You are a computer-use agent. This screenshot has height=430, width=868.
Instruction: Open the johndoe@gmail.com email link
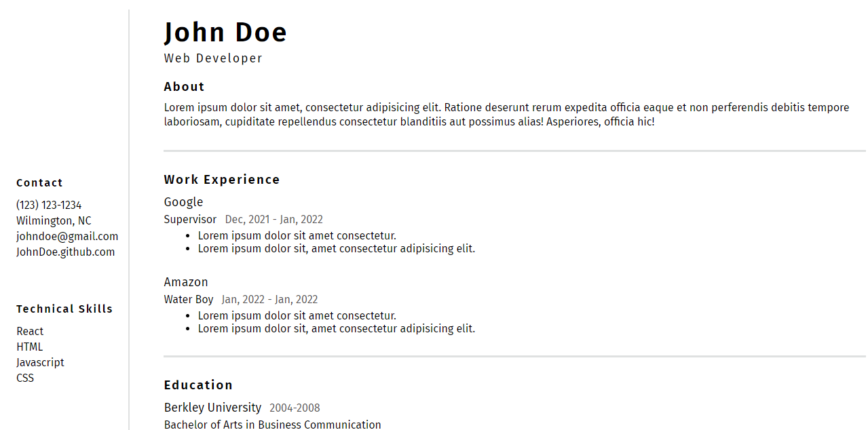tap(67, 236)
